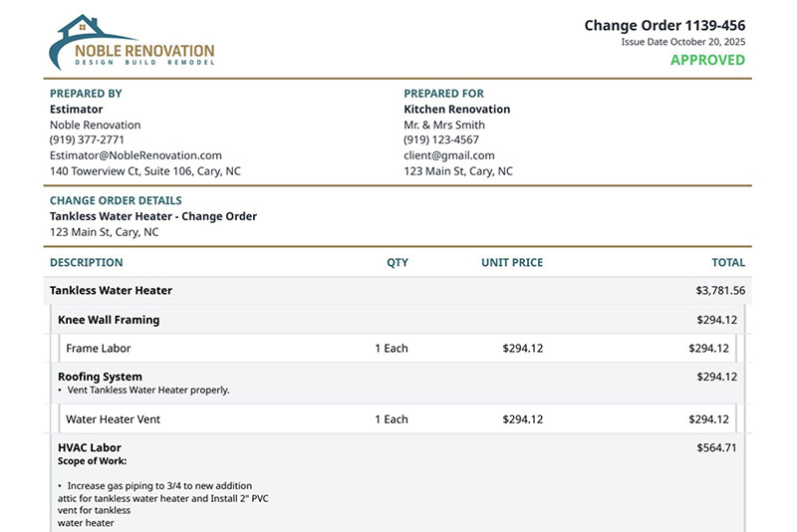Select the Knee Wall Framing section row
797x532 pixels.
(x=109, y=320)
